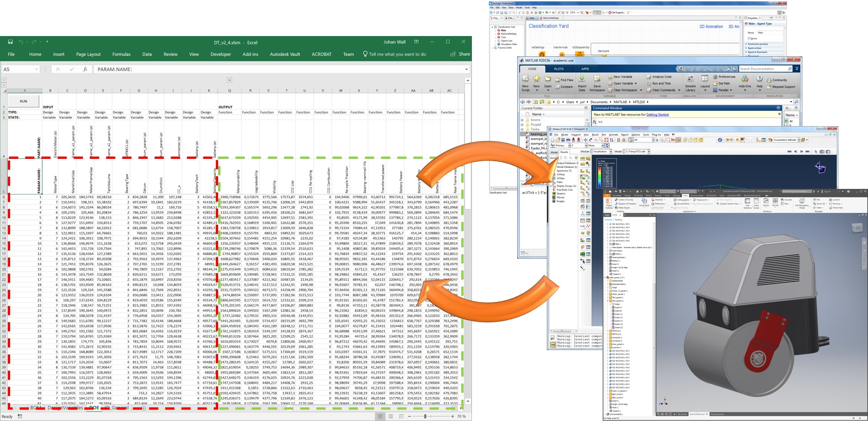The image size is (868, 442).
Task: Click Get Support in AnyLogic toolbar
Action: tap(616, 12)
